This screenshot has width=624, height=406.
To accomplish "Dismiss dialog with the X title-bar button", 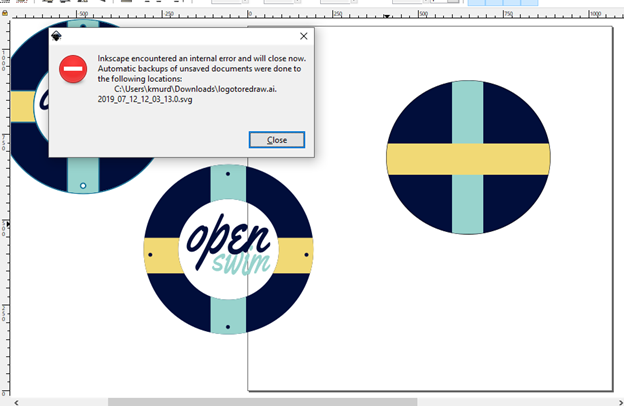I will click(x=304, y=36).
